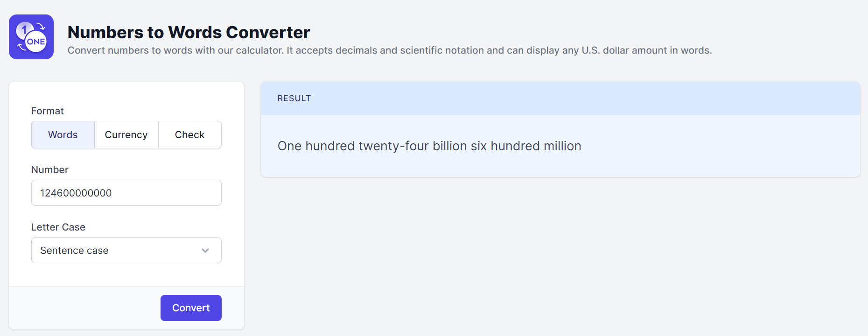Click the Format section label
868x336 pixels.
click(x=48, y=111)
